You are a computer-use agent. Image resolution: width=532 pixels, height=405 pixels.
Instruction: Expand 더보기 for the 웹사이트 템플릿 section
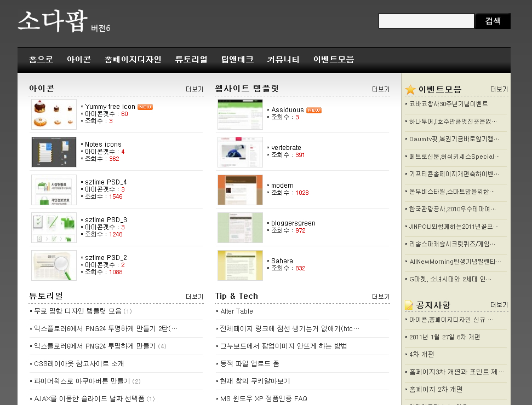(381, 89)
